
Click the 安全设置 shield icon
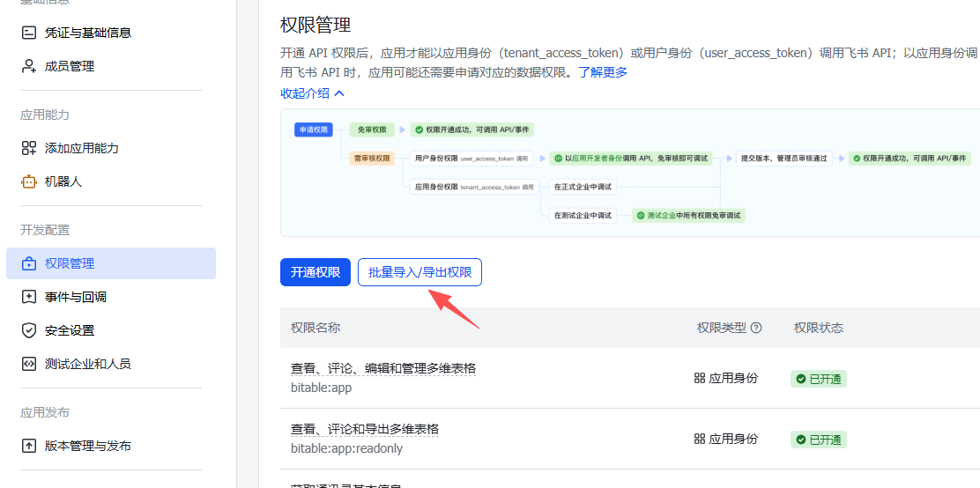point(29,330)
